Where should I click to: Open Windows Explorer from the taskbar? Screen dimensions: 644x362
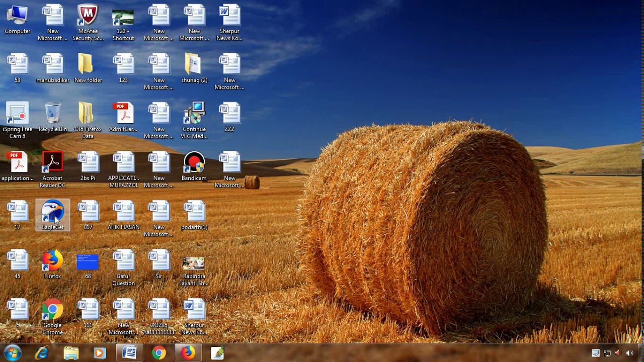(71, 353)
